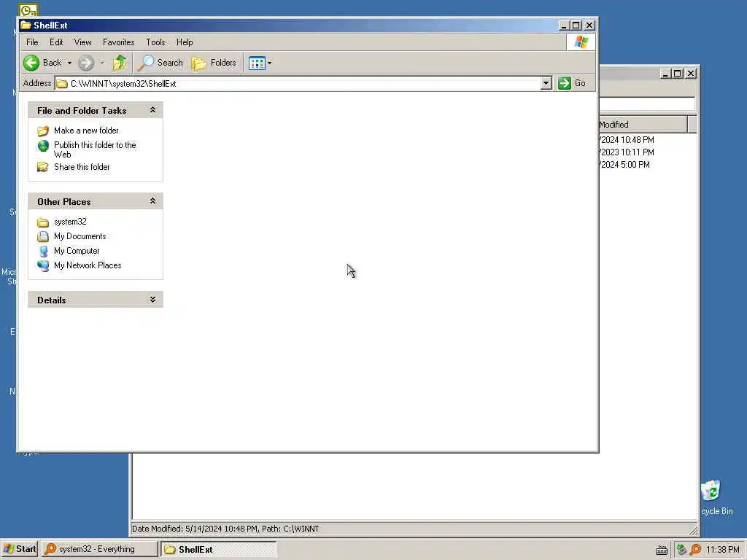Click the system32 folder icon
This screenshot has width=747, height=560.
[x=43, y=222]
